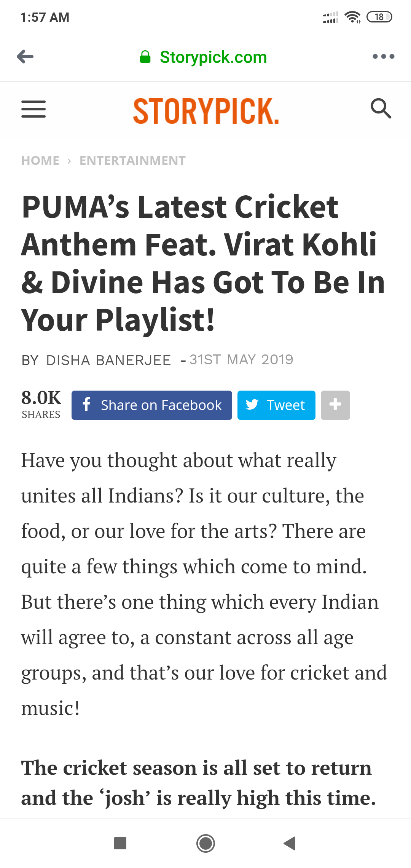Open author Disha Banerjee's page
Viewport: 411px width, 868px height.
pos(108,360)
